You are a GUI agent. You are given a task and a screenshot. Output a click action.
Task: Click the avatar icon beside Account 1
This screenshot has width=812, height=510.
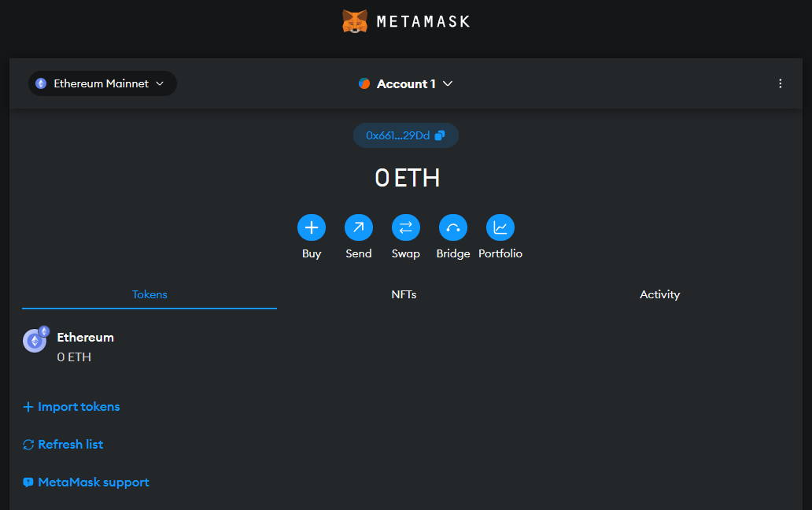click(364, 83)
